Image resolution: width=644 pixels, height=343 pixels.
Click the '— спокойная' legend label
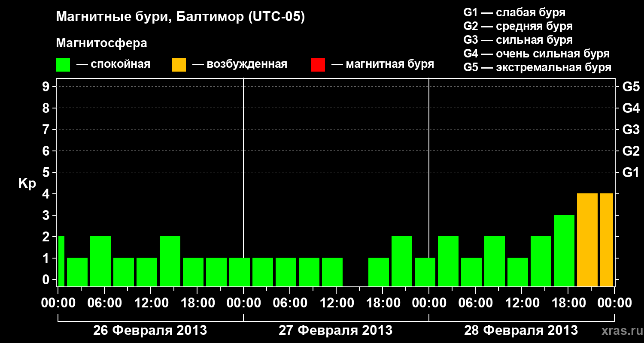coord(113,64)
